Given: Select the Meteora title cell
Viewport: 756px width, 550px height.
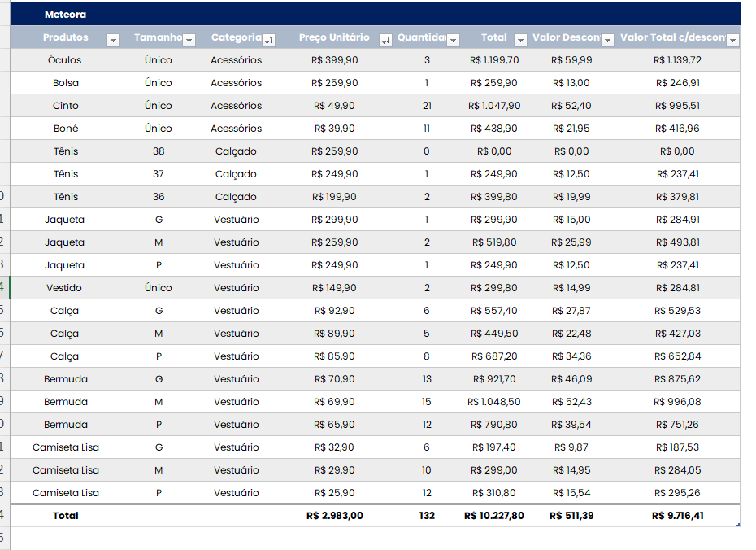Looking at the screenshot, I should pyautogui.click(x=66, y=15).
